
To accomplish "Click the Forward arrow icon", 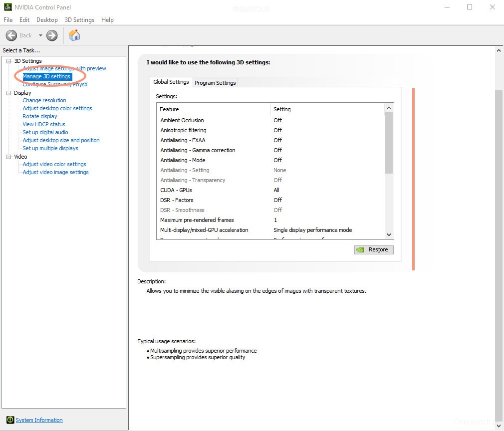I will pos(52,35).
